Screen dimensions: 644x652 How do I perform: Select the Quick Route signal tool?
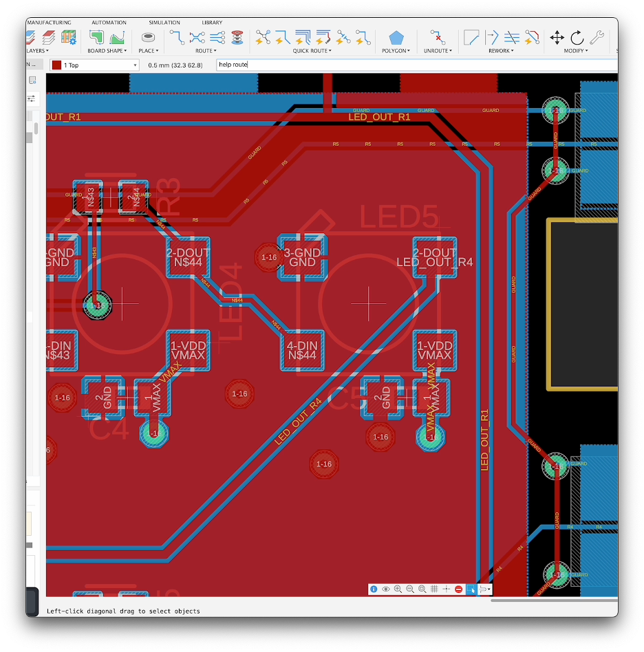[283, 37]
